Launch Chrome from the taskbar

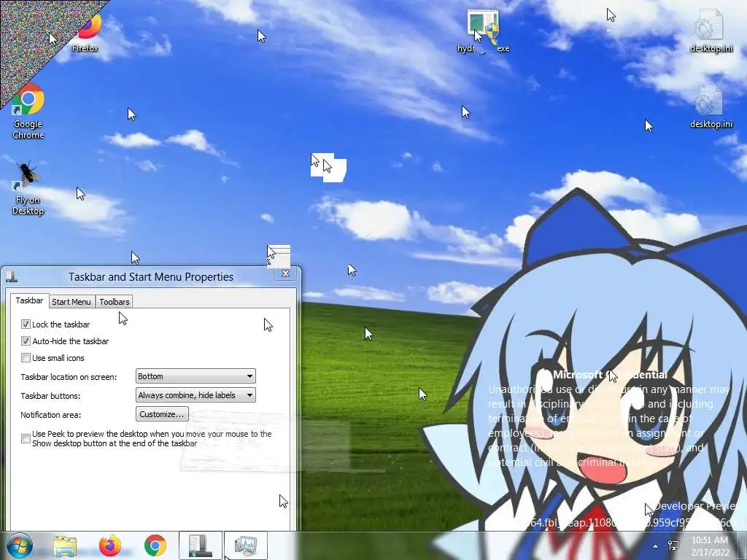[x=155, y=545]
